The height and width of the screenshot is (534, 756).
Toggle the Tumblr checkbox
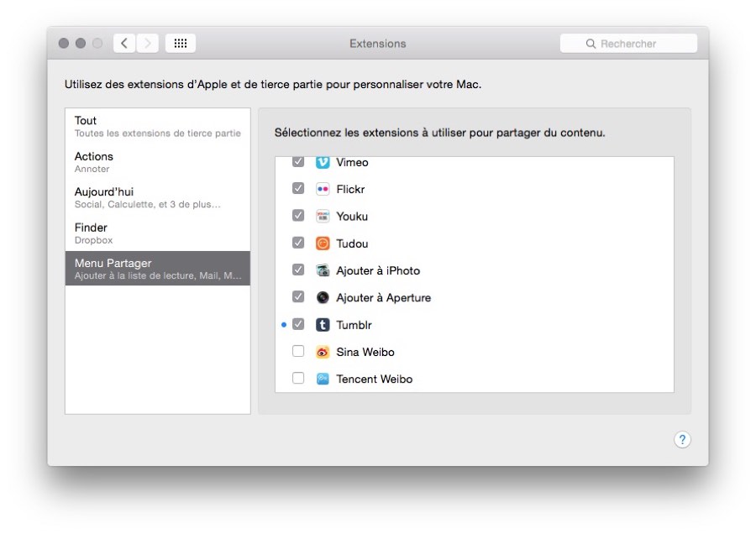pos(298,324)
